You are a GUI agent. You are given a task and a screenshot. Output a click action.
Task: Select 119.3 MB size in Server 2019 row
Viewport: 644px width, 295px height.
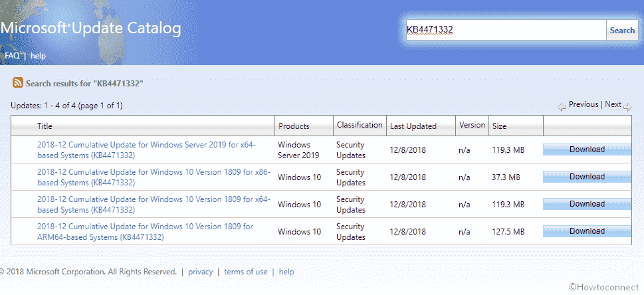508,150
